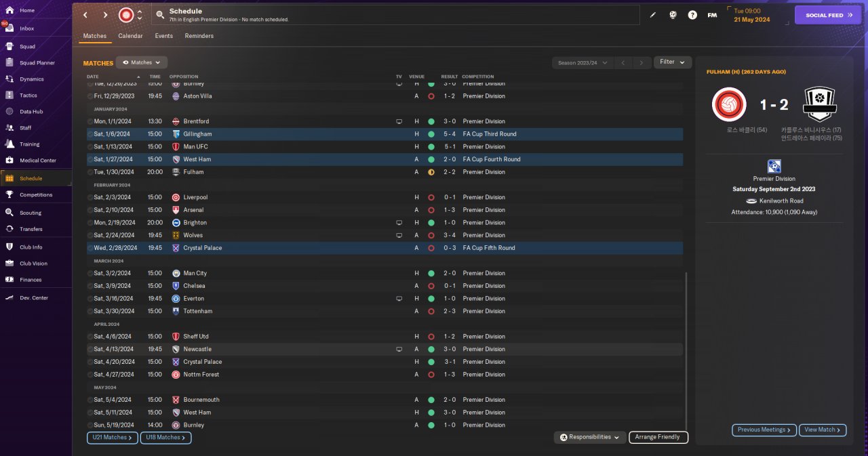
Task: Toggle reminder circle for Wolves match
Action: click(x=90, y=235)
